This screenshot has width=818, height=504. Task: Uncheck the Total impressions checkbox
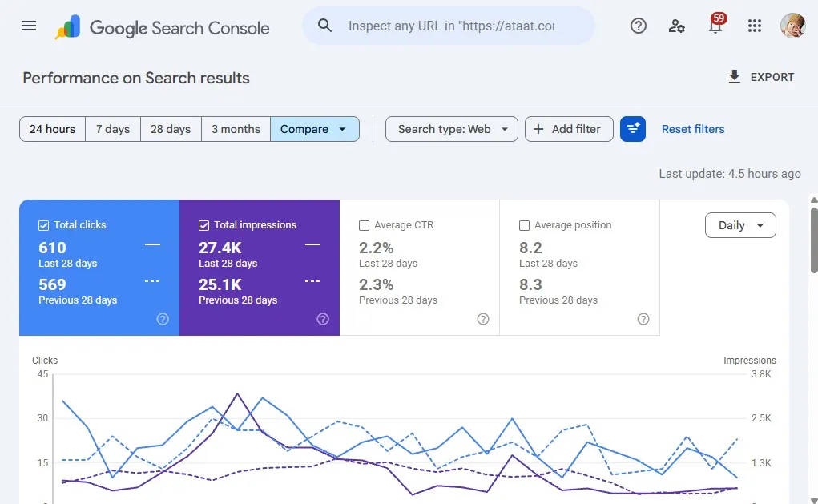coord(204,225)
